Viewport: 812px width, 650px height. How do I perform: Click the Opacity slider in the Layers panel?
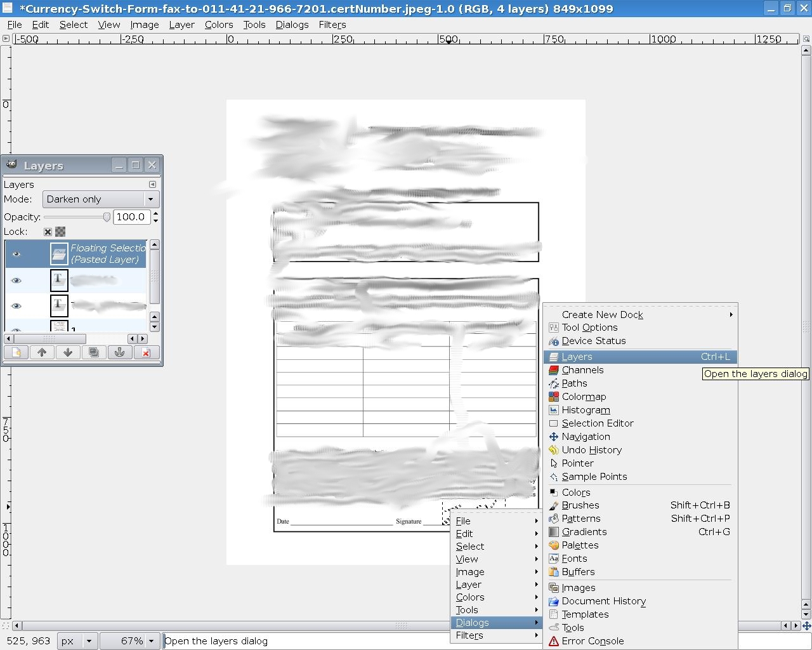click(x=76, y=216)
